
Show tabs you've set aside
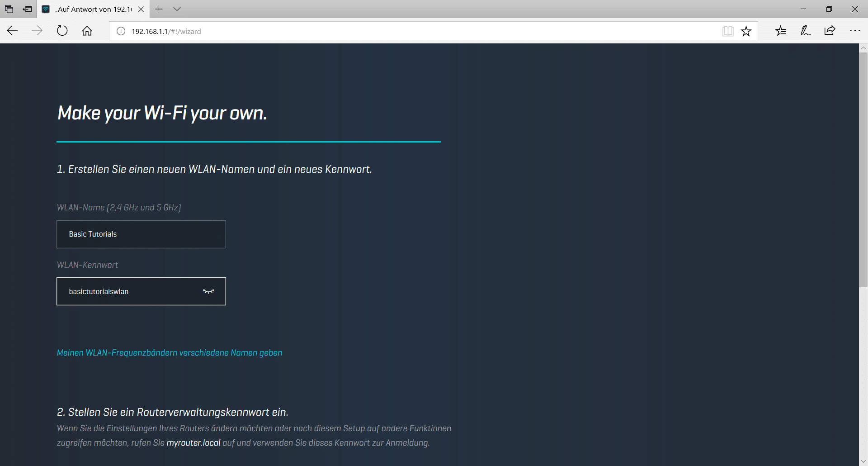click(x=9, y=9)
